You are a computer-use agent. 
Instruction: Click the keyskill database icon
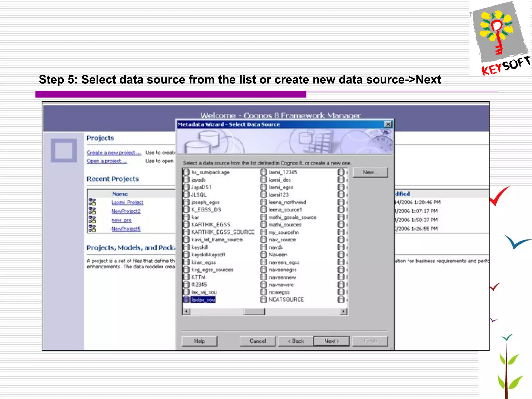186,247
